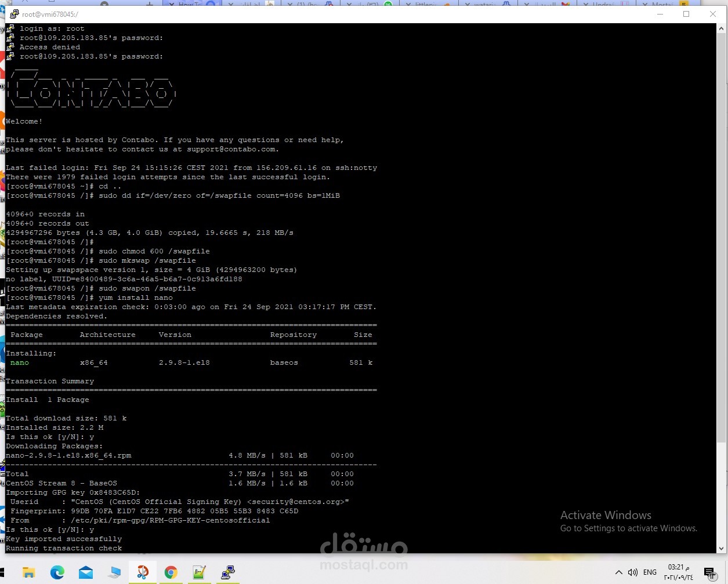Open the notification center icon
The height and width of the screenshot is (584, 728).
tap(709, 572)
